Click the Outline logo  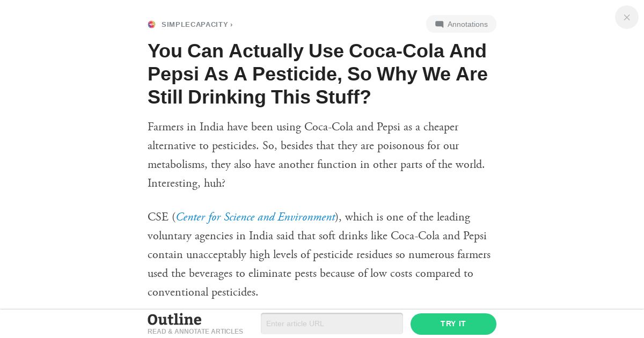175,319
